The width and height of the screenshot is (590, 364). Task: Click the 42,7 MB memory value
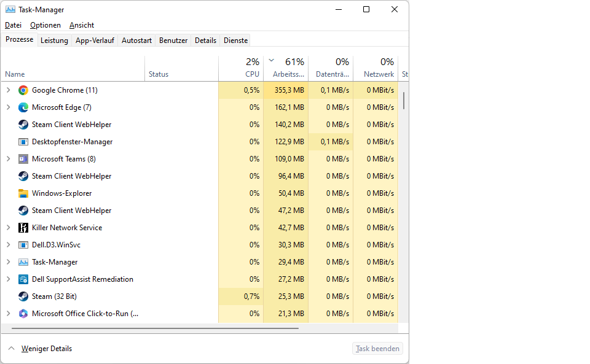click(x=291, y=228)
